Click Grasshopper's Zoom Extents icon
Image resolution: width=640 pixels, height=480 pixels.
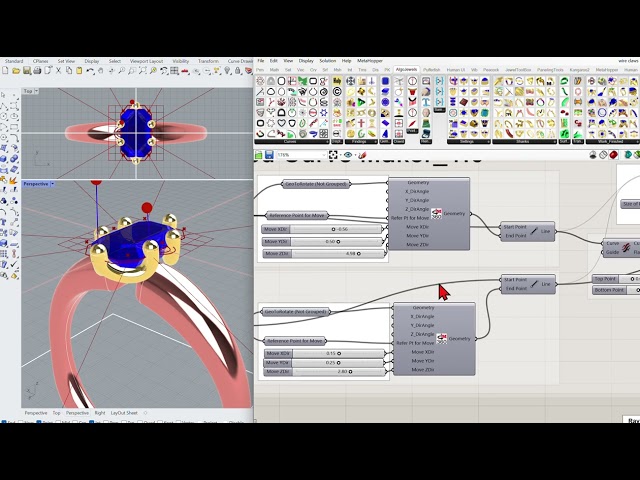(x=333, y=155)
